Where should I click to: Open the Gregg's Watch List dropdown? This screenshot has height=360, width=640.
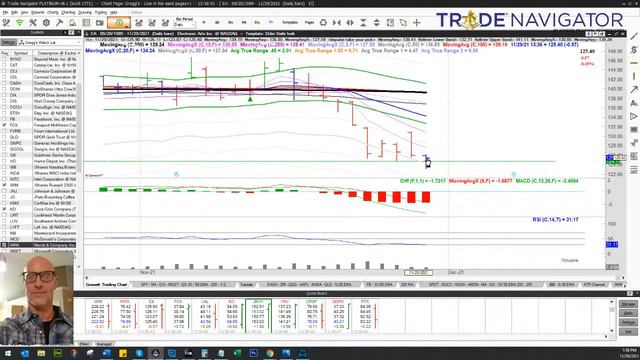point(50,42)
